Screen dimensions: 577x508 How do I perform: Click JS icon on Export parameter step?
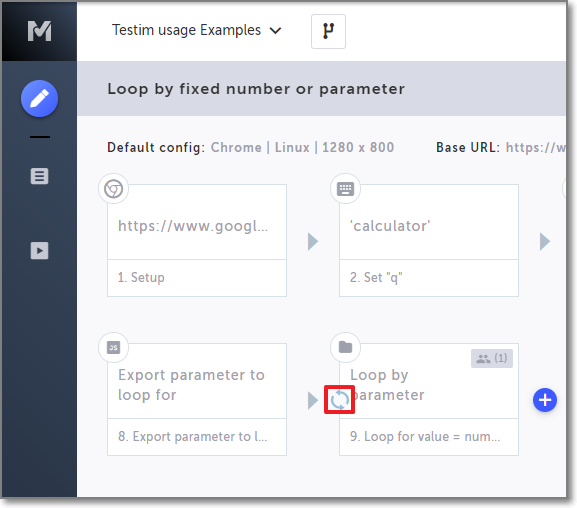pyautogui.click(x=113, y=347)
